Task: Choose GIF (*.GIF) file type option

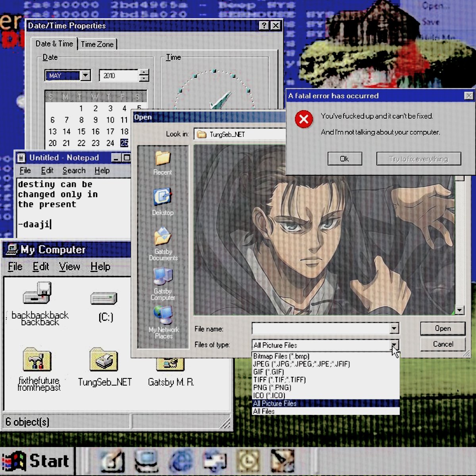Action: coord(326,372)
